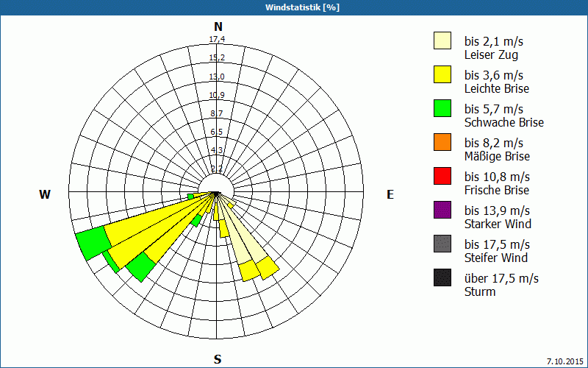Viewport: 588px width, 368px height.
Task: Click the 'Starker Wind' legend text
Action: (x=498, y=224)
